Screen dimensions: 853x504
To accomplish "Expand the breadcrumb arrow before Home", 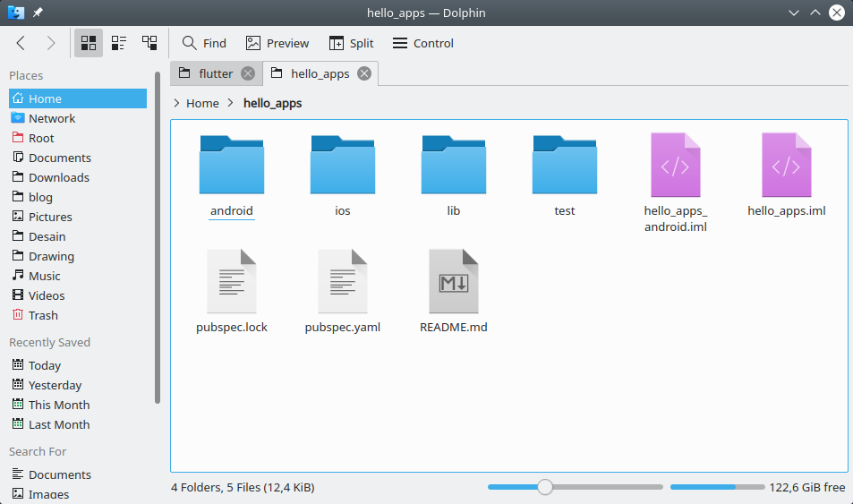I will pyautogui.click(x=176, y=103).
